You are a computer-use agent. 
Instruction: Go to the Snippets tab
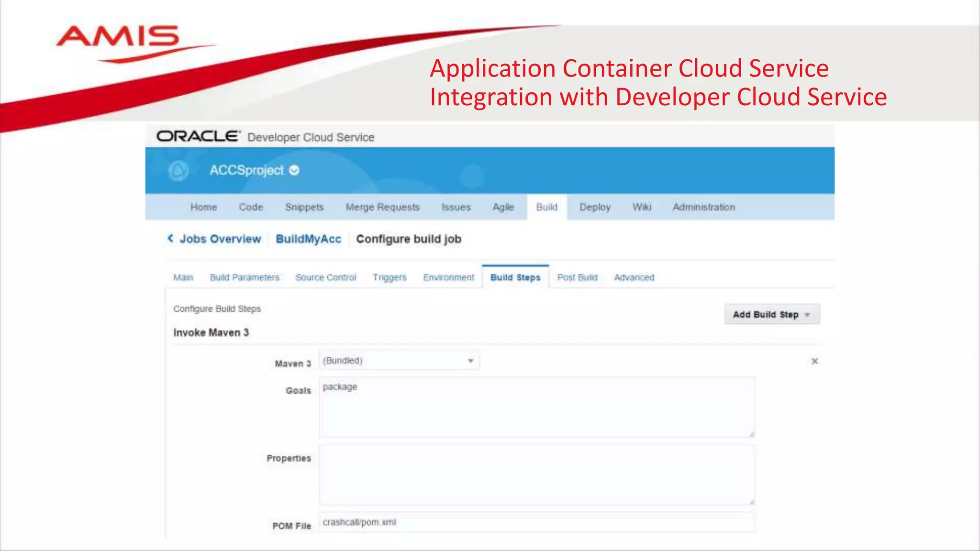coord(304,207)
